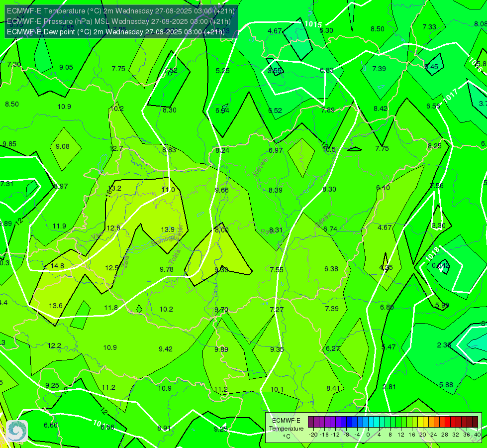This screenshot has height=448, width=487.
Task: Click the 6.27 value on the map
Action: 333,348
